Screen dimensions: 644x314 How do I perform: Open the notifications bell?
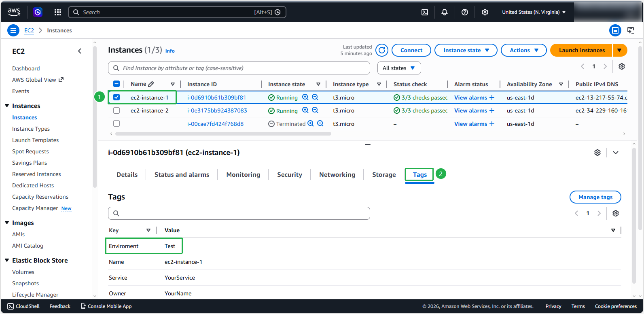coord(445,12)
